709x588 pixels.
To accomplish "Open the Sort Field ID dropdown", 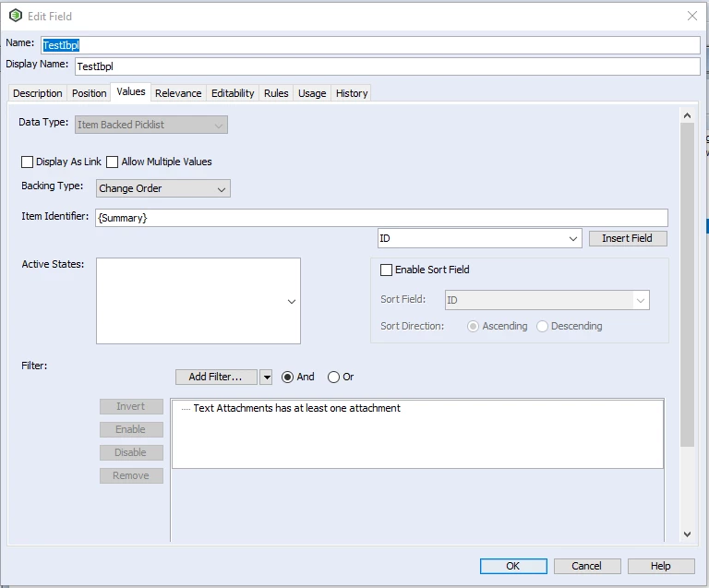I will 547,300.
